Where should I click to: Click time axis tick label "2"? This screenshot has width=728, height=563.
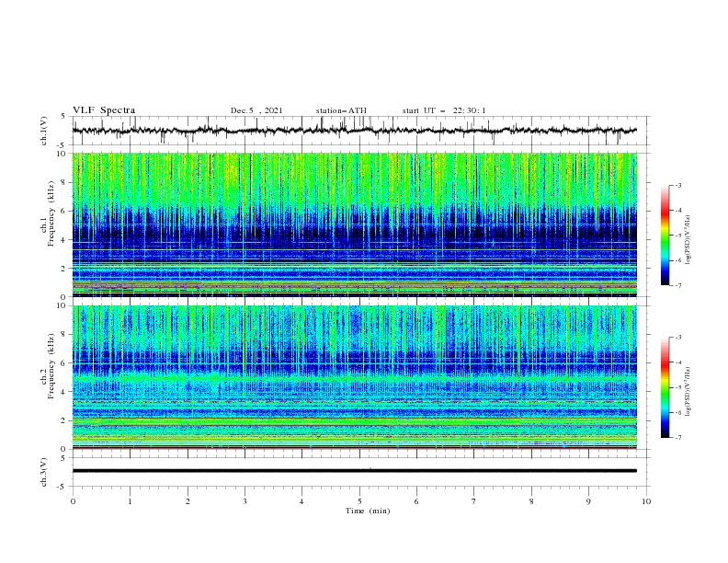tap(188, 501)
